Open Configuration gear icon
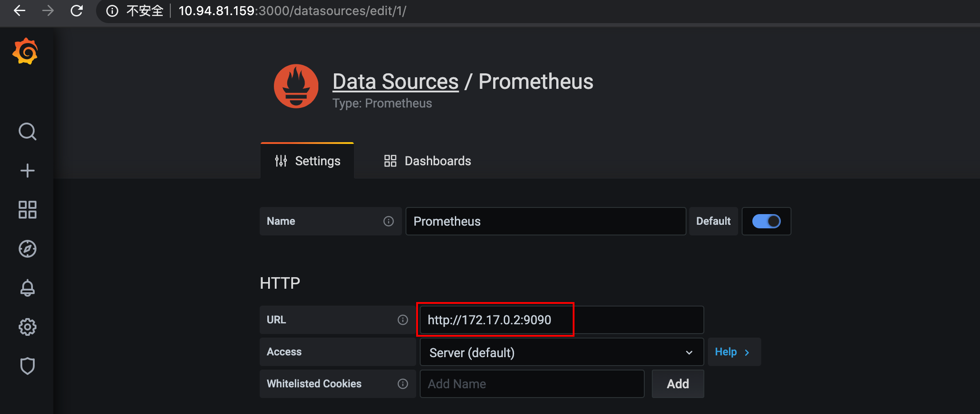This screenshot has height=414, width=980. [x=27, y=327]
